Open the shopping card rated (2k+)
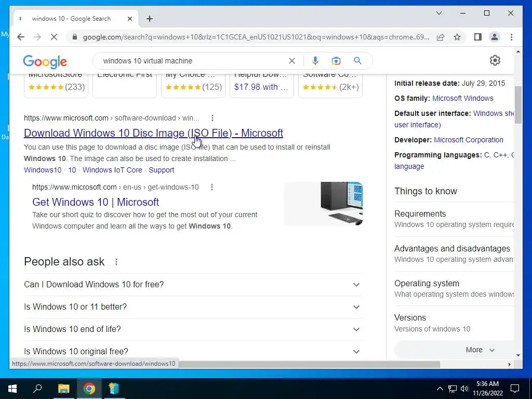Viewport: 532px width, 399px height. tap(330, 86)
